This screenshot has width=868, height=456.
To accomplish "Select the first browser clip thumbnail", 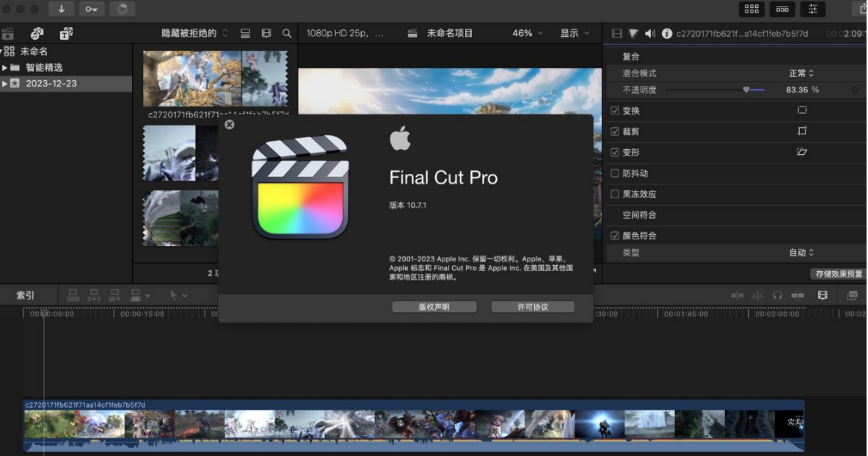I will (215, 79).
